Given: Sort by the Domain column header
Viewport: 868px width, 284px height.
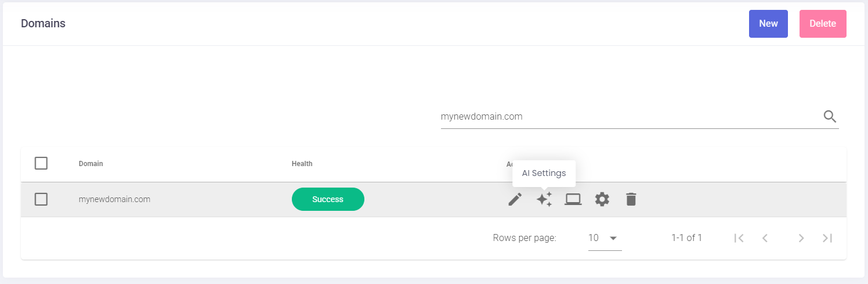Looking at the screenshot, I should [x=91, y=164].
